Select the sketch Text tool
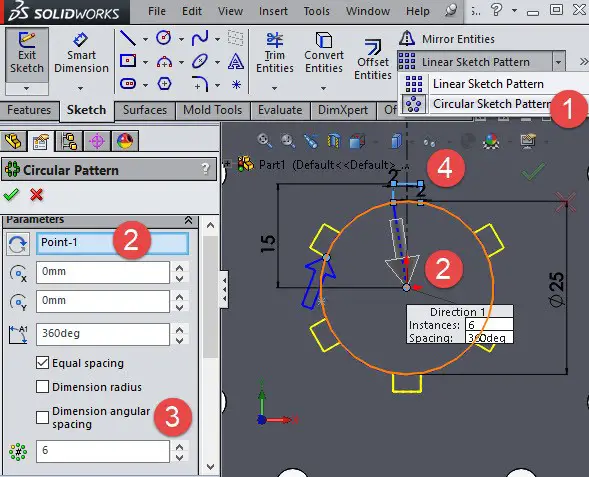The width and height of the screenshot is (589, 477). (236, 61)
